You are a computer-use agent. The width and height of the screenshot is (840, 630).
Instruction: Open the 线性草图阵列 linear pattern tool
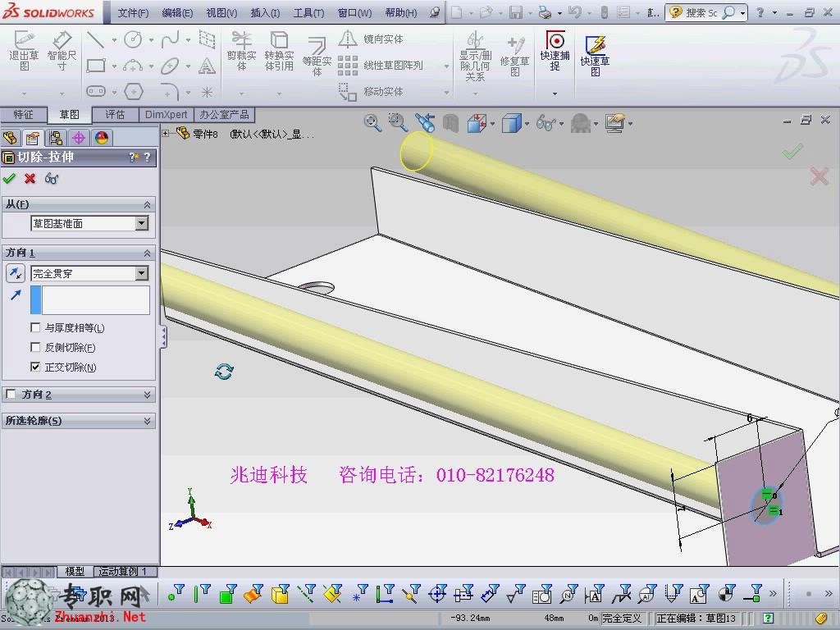pyautogui.click(x=381, y=66)
